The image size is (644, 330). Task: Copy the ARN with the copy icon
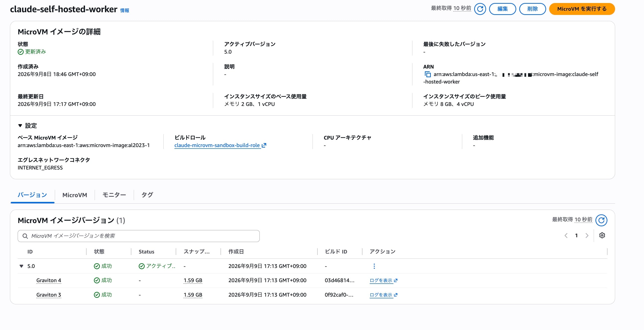428,74
